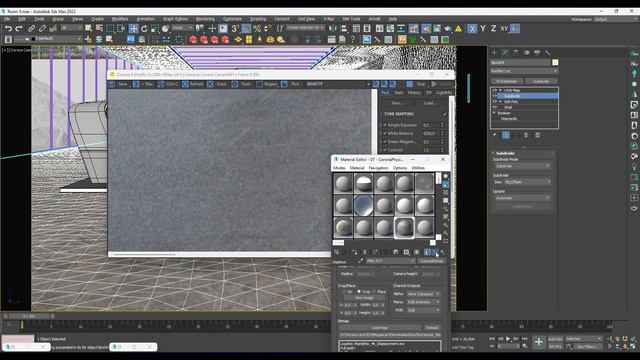Click Refresh in Corona frame buffer toolbar

point(192,84)
